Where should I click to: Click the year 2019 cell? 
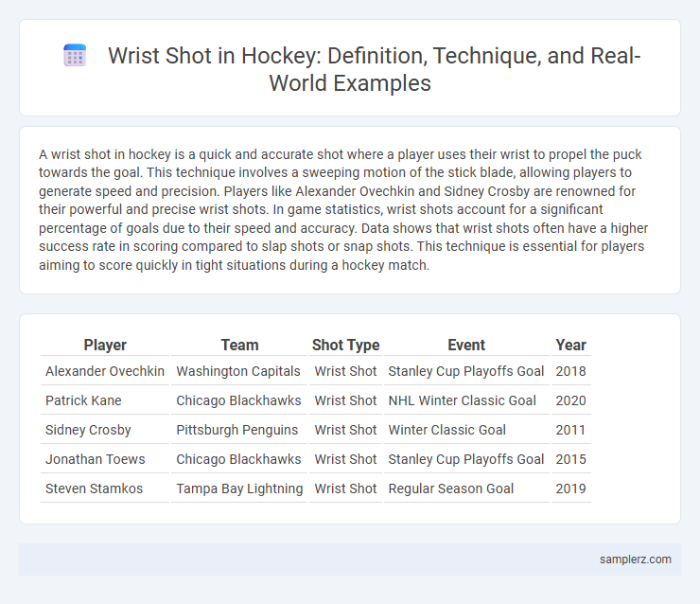tap(571, 489)
